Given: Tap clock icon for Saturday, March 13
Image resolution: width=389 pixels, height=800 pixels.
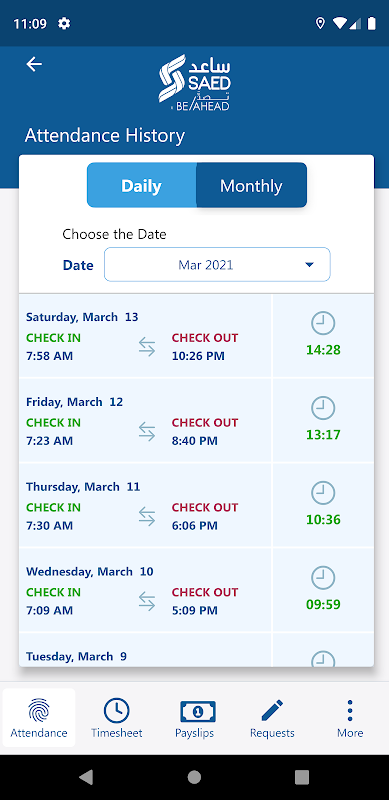Looking at the screenshot, I should coord(323,323).
